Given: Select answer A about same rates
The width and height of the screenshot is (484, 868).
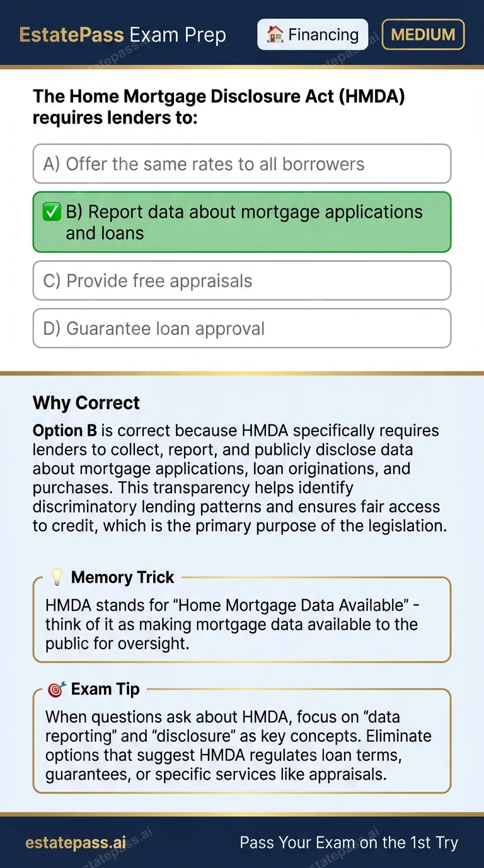Looking at the screenshot, I should tap(242, 163).
